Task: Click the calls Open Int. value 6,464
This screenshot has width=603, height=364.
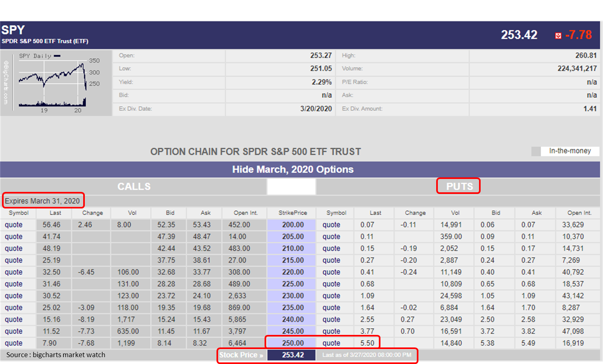Action: [237, 343]
